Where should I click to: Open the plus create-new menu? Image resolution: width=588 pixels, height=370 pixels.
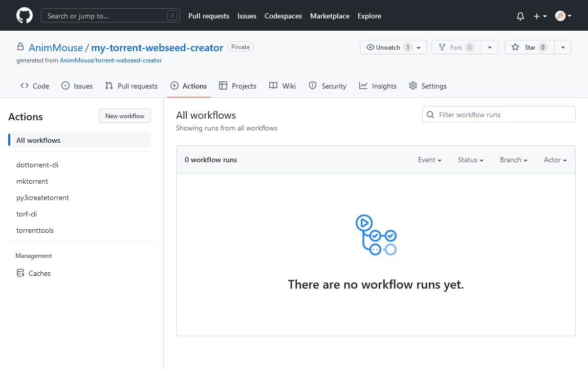pyautogui.click(x=540, y=16)
